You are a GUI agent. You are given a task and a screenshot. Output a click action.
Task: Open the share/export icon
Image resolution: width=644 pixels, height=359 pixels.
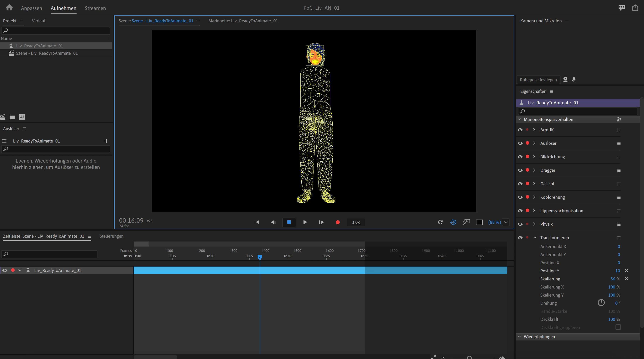point(635,8)
